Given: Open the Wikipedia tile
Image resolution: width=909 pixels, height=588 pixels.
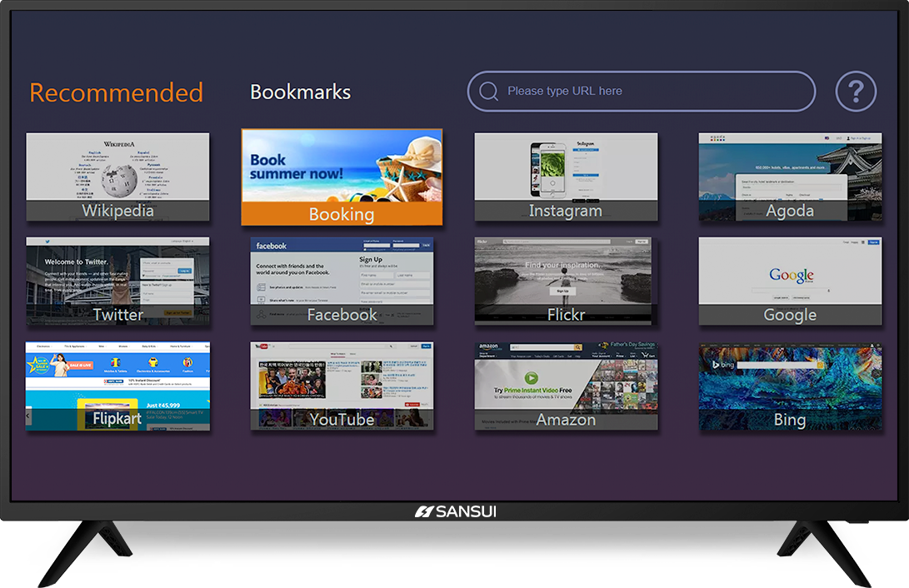Looking at the screenshot, I should (117, 177).
